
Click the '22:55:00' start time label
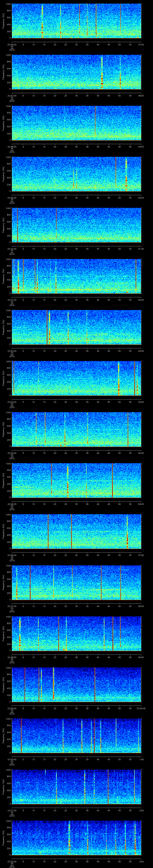click(12, 504)
